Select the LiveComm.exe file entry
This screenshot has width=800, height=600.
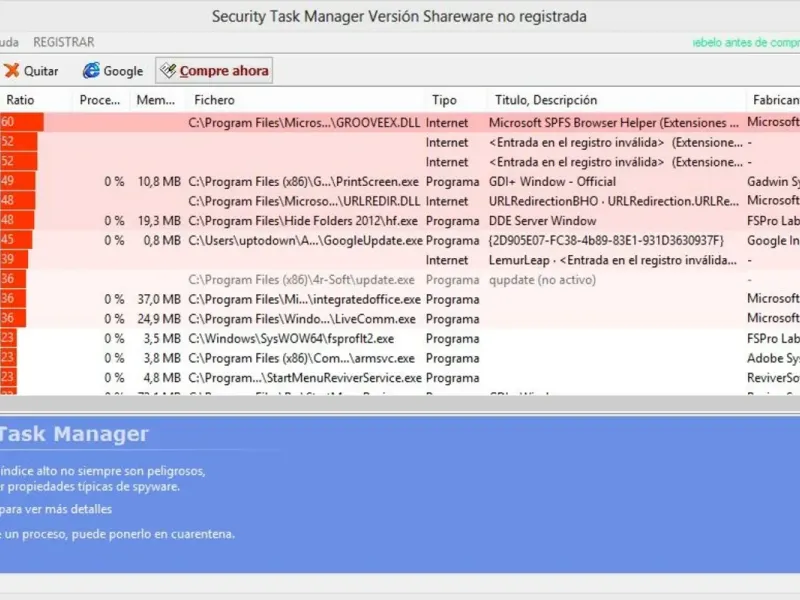(302, 319)
